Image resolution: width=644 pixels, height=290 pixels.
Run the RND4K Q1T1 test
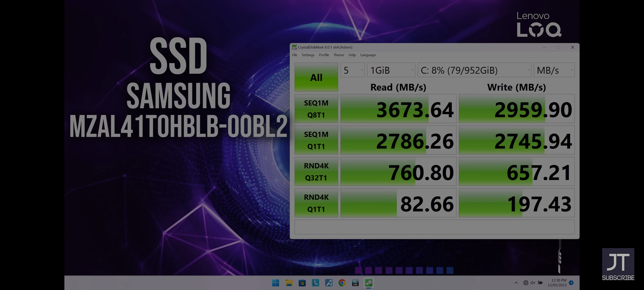point(316,203)
